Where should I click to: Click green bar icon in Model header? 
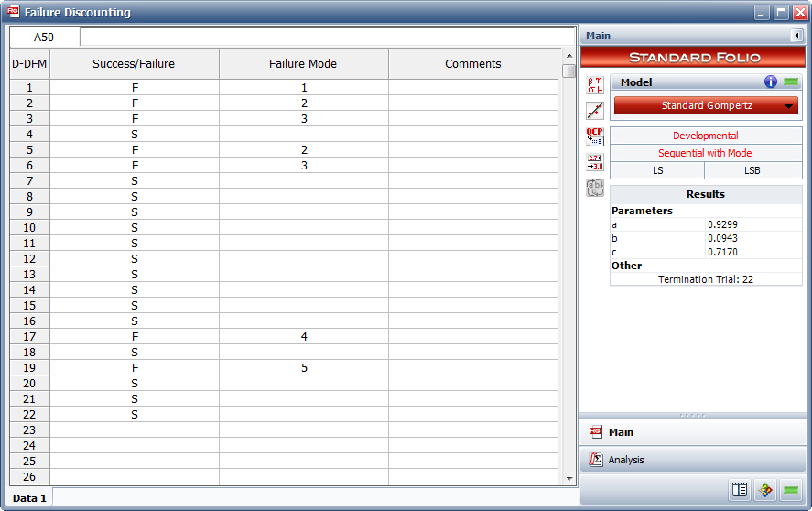[791, 82]
